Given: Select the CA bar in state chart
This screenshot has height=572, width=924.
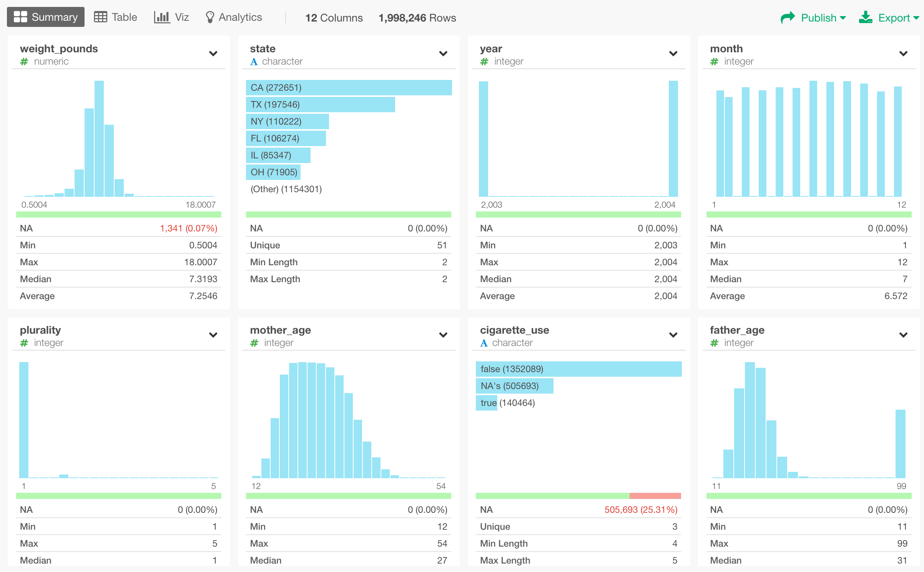Looking at the screenshot, I should click(x=348, y=88).
